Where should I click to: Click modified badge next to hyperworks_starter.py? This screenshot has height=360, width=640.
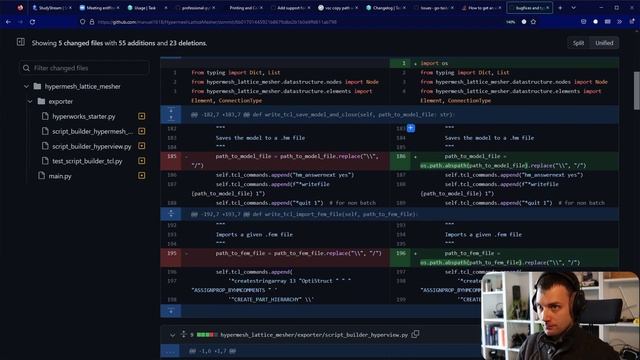[x=142, y=116]
